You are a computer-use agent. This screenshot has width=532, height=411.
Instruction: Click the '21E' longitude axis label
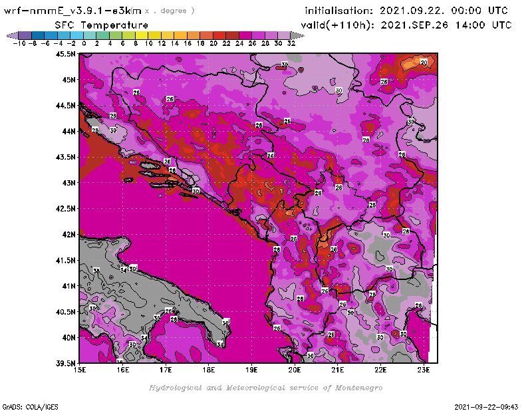pyautogui.click(x=338, y=370)
